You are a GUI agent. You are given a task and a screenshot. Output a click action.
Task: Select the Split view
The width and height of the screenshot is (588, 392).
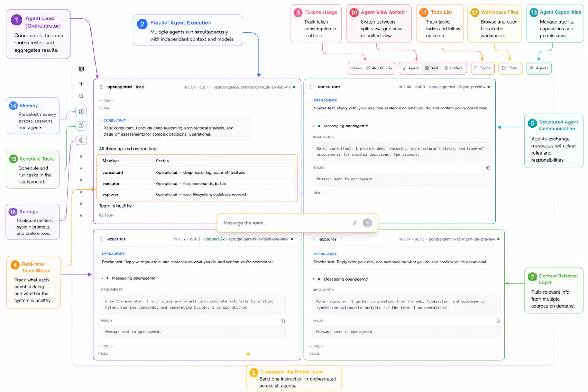coord(432,68)
